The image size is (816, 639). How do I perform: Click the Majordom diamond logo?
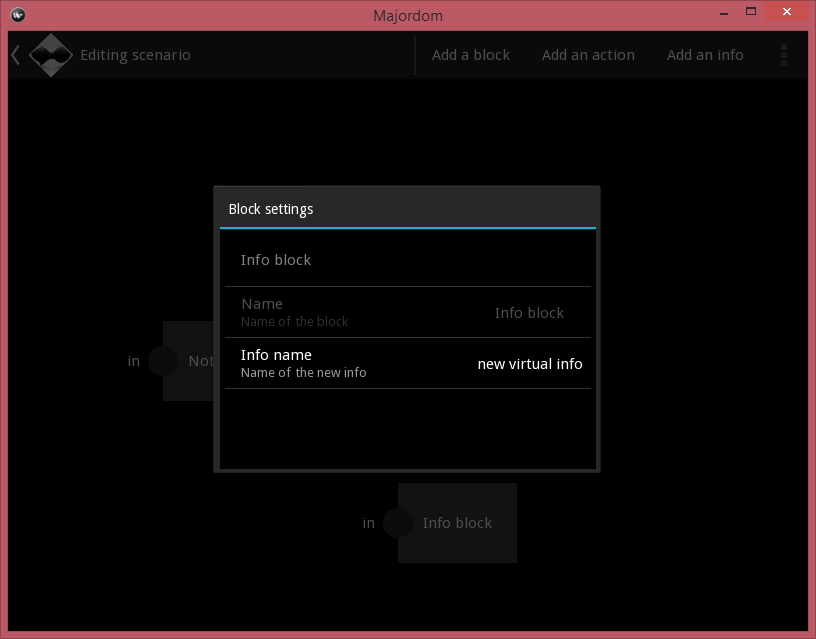pos(50,55)
